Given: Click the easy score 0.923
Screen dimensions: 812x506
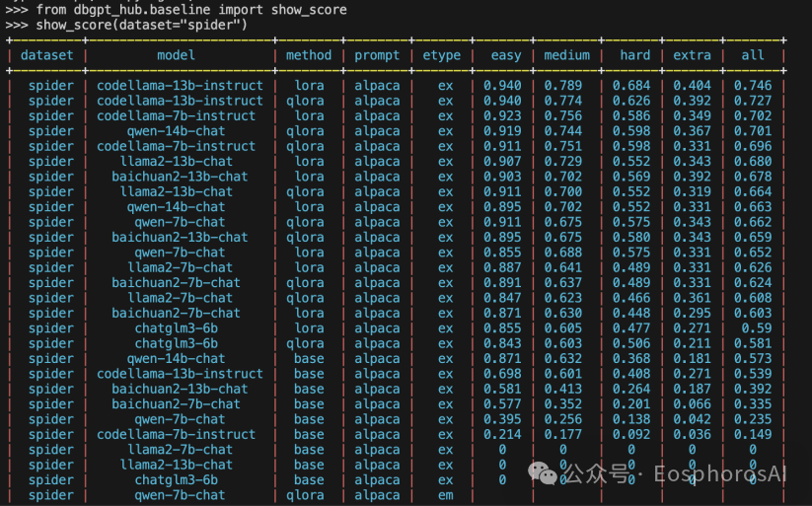Looking at the screenshot, I should (502, 115).
